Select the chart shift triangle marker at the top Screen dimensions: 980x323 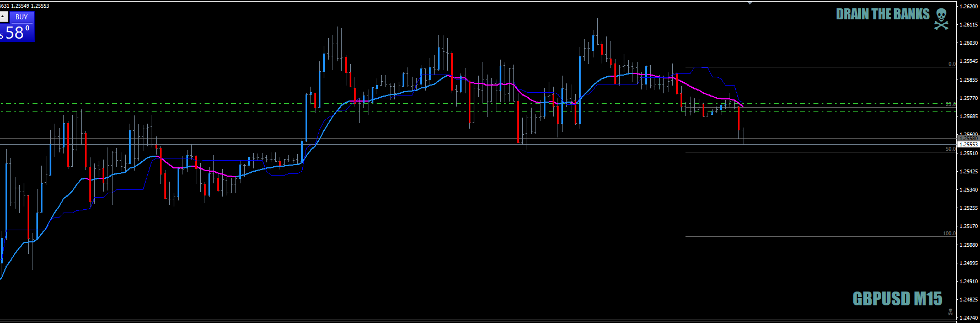pos(749,3)
